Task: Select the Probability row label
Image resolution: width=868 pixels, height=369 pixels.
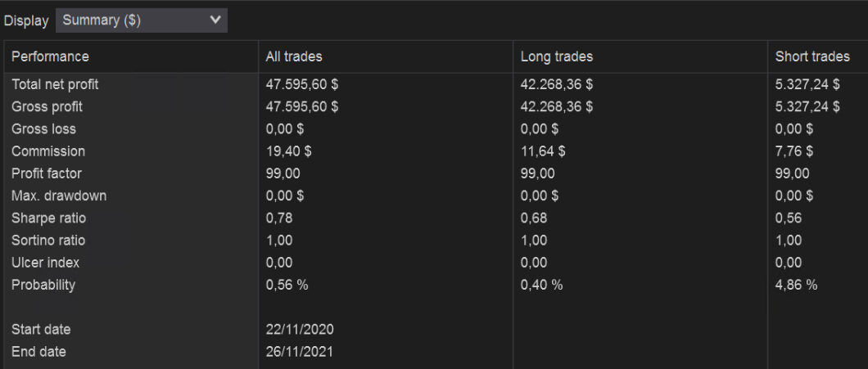Action: tap(43, 285)
